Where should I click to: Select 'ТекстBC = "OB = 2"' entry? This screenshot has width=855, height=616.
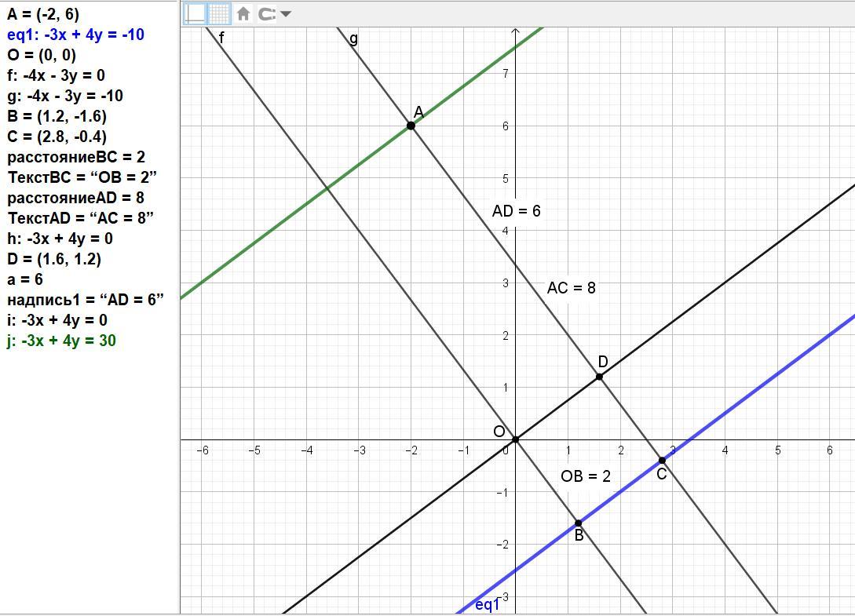(82, 177)
